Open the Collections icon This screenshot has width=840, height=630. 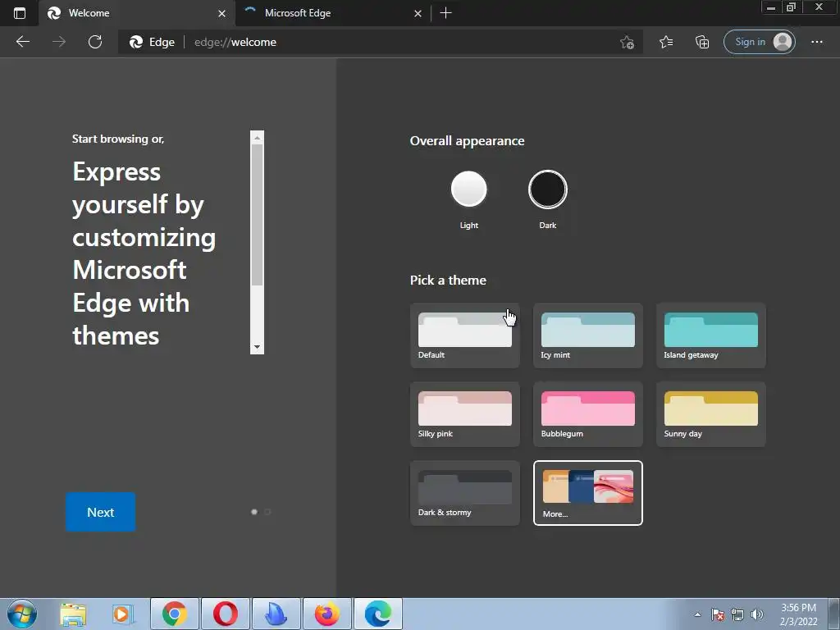point(702,42)
